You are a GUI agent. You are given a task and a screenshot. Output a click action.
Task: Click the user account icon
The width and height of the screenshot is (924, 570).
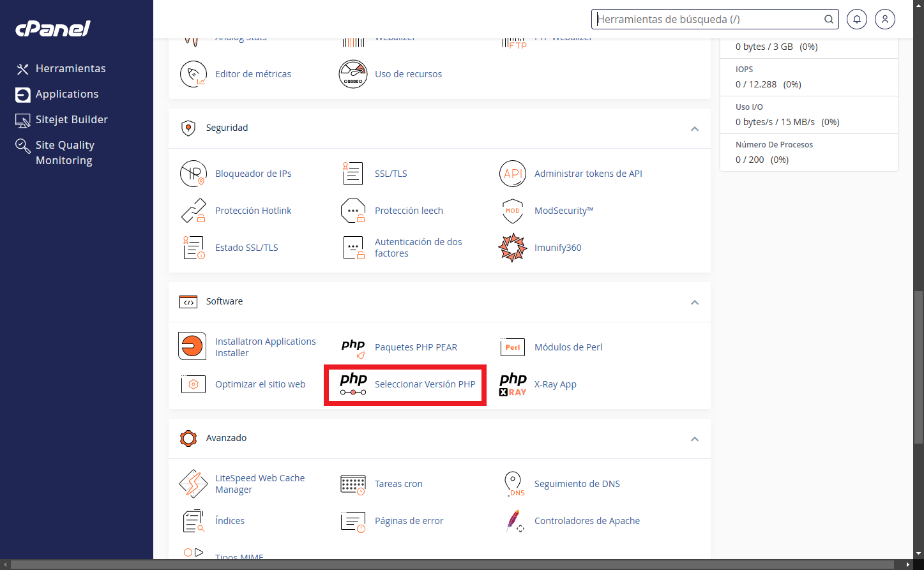pos(884,19)
